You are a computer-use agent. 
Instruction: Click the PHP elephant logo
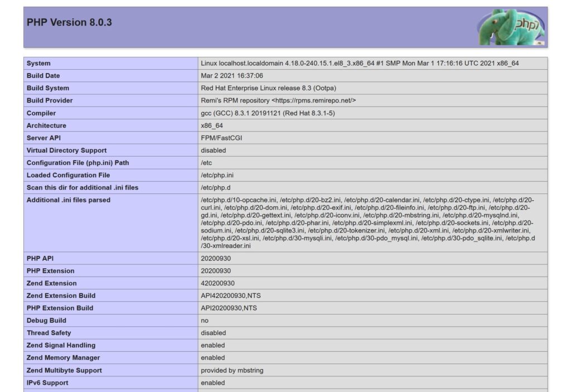(511, 27)
